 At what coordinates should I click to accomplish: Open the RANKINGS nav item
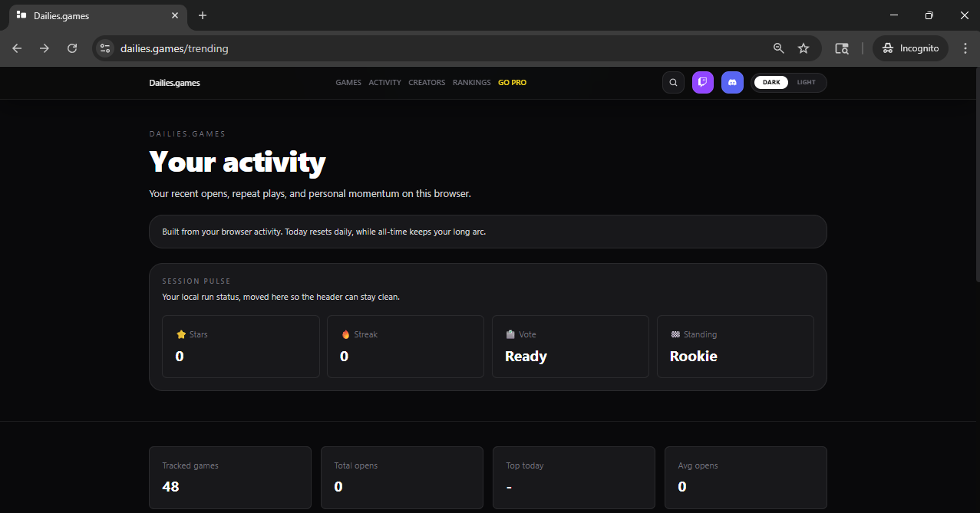click(x=471, y=83)
